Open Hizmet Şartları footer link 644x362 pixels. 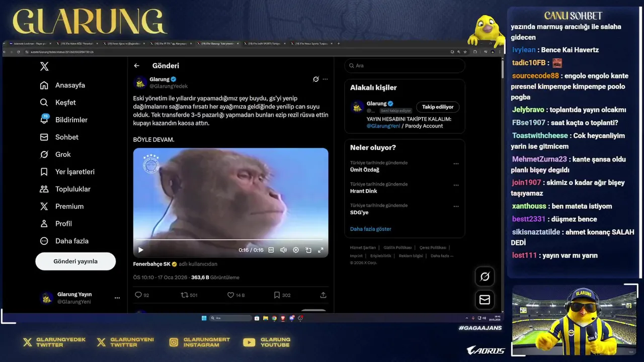363,248
